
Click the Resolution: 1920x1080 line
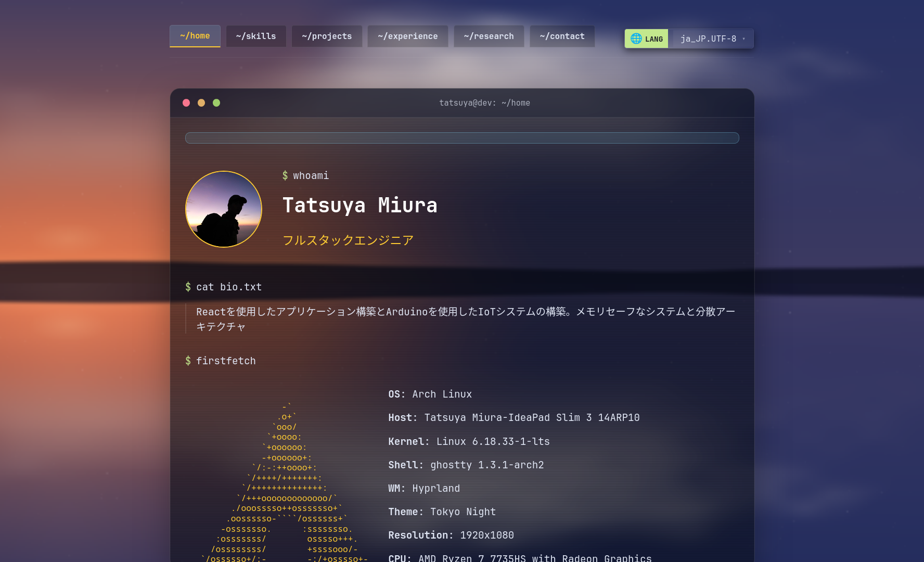point(451,535)
